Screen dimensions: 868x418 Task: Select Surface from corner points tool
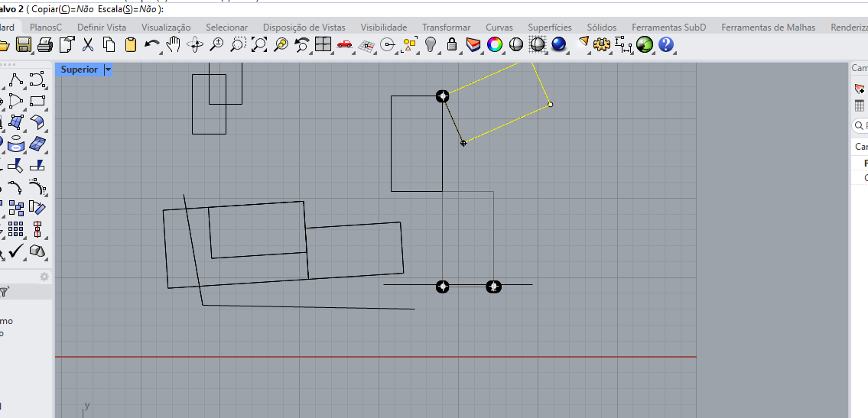[x=16, y=122]
